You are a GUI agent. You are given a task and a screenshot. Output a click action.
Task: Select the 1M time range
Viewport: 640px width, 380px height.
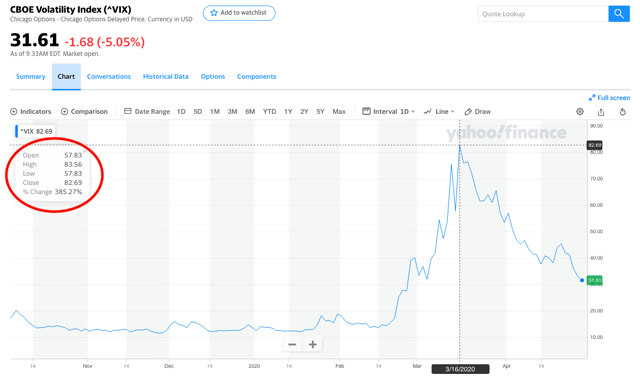[215, 111]
